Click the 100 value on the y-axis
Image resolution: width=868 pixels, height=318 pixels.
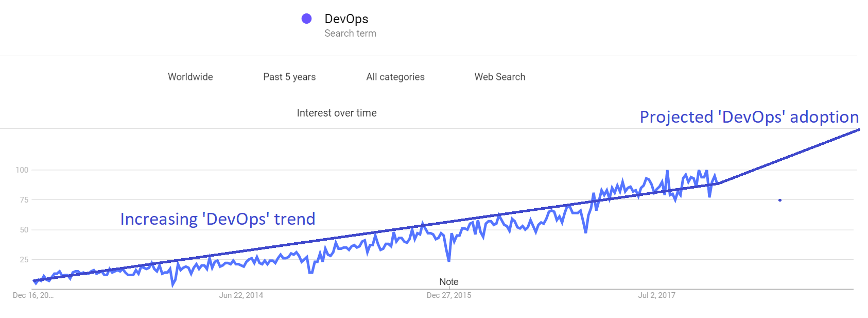tap(22, 170)
